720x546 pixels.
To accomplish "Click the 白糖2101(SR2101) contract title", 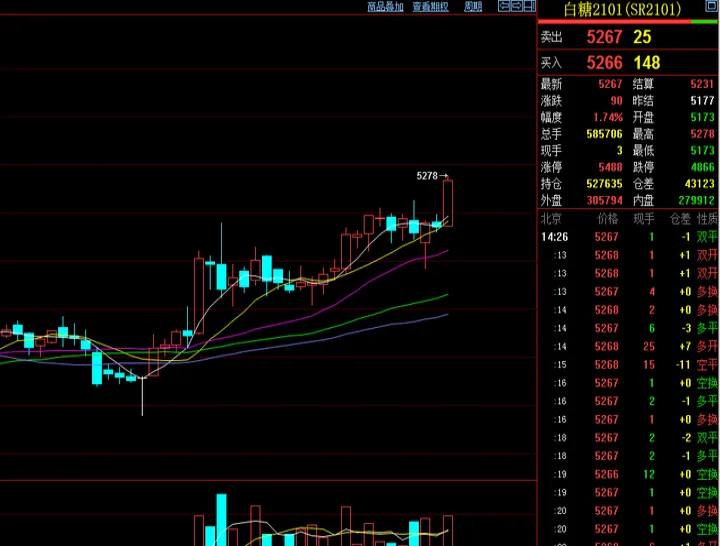I will click(x=622, y=10).
